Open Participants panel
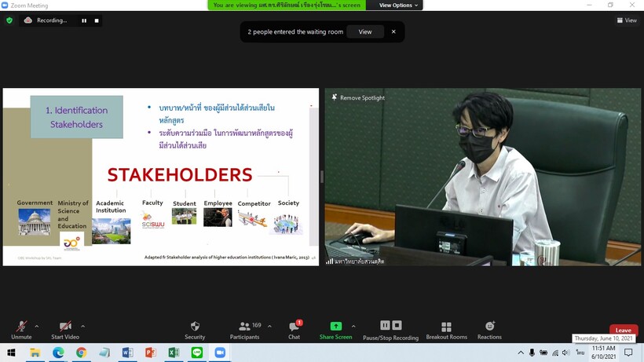Viewport: 644px width, 362px height. [x=244, y=330]
